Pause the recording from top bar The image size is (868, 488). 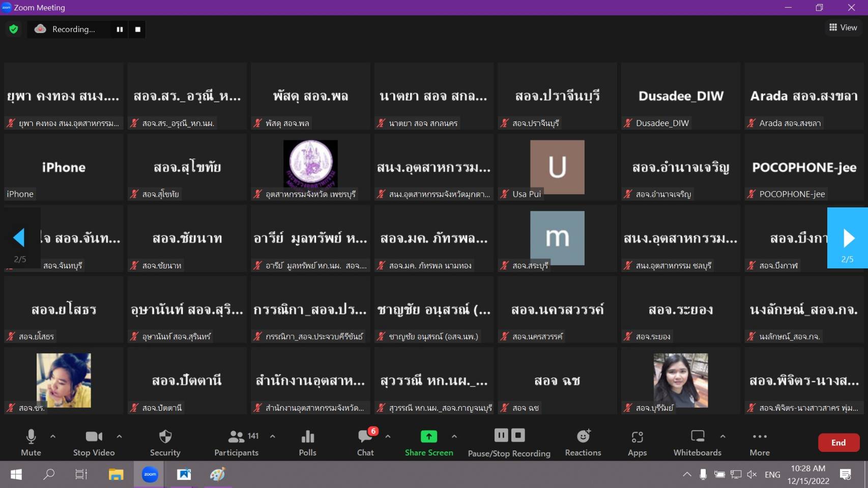[120, 29]
